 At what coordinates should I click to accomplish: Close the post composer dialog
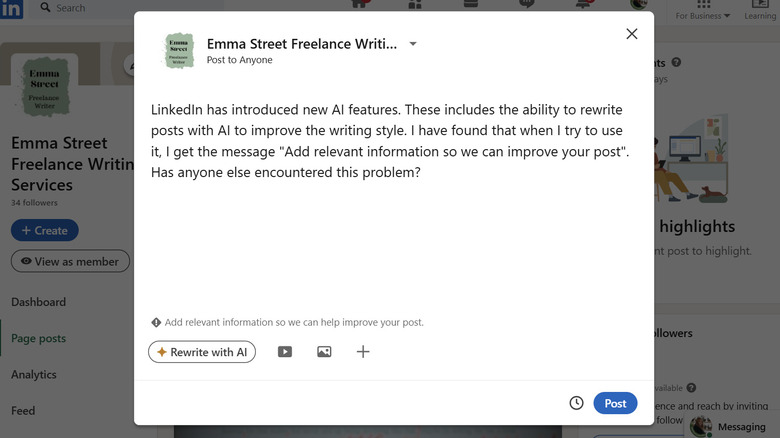(632, 34)
